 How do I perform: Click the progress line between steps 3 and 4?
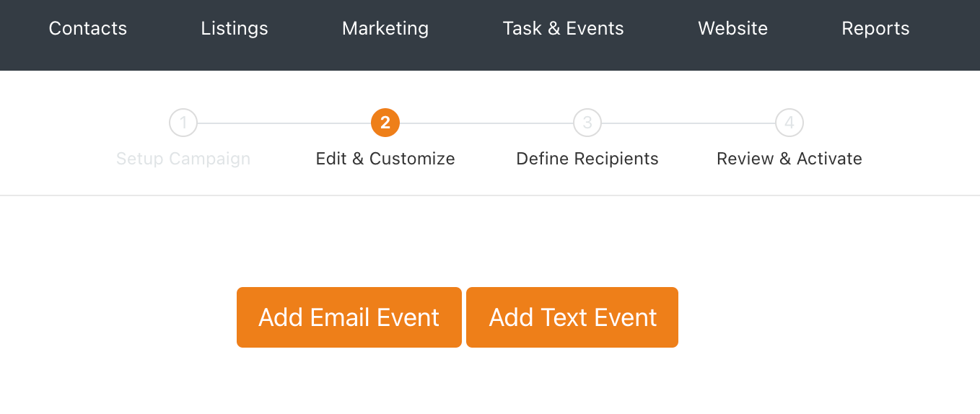tap(688, 123)
